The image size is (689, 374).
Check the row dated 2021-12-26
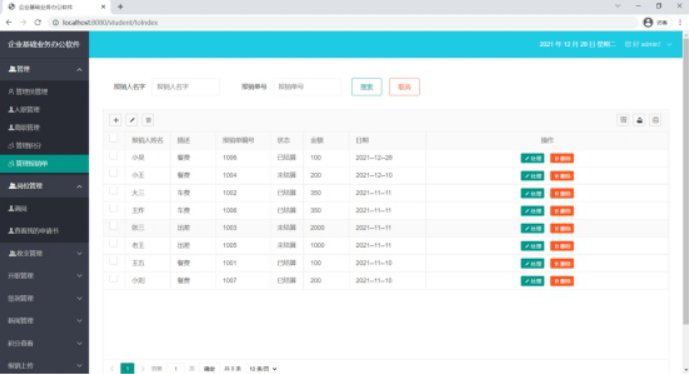113,156
